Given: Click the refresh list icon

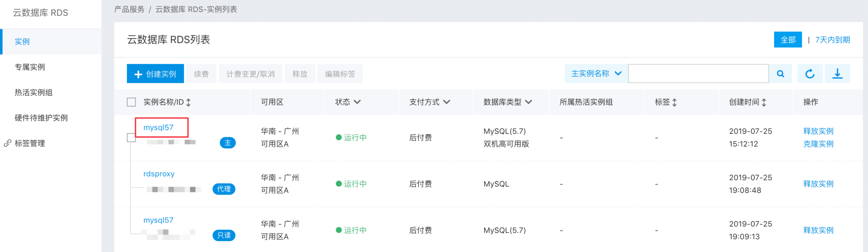Looking at the screenshot, I should click(810, 74).
